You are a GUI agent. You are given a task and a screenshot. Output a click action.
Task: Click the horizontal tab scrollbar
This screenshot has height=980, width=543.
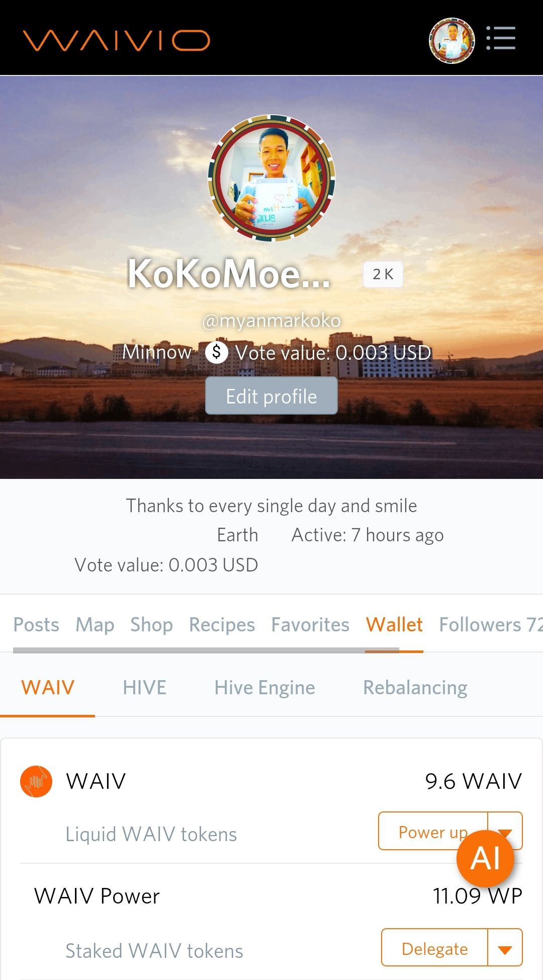point(206,650)
